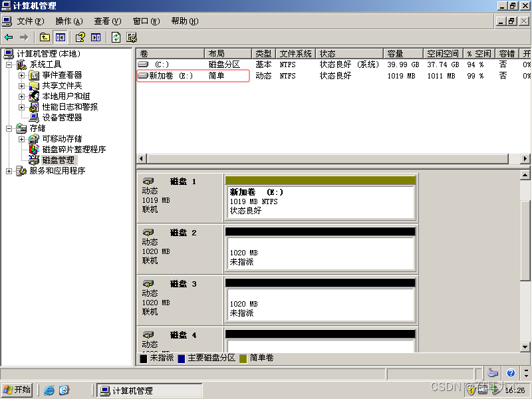This screenshot has height=399, width=532.
Task: Toggle the show/hide console tree icon
Action: pyautogui.click(x=61, y=37)
